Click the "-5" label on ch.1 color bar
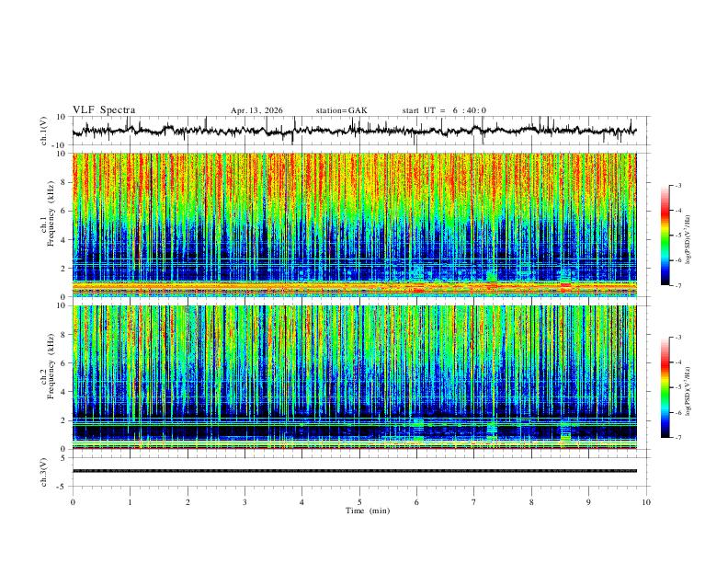 click(678, 236)
